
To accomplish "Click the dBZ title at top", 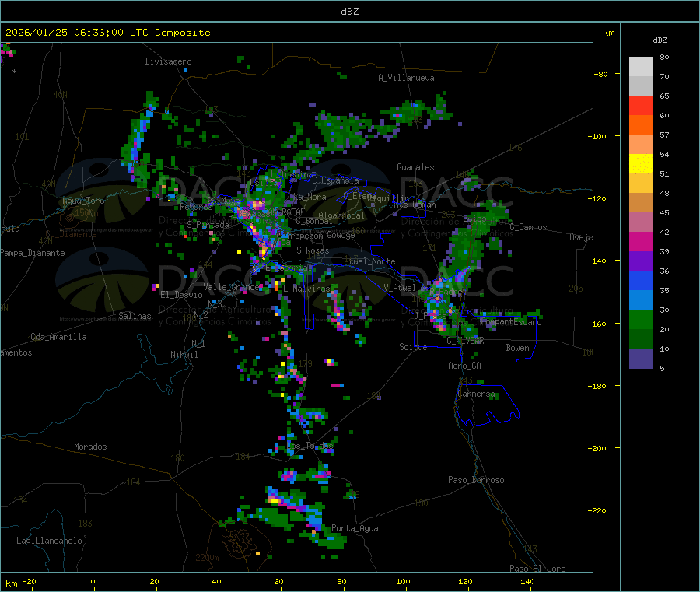I will click(x=349, y=12).
